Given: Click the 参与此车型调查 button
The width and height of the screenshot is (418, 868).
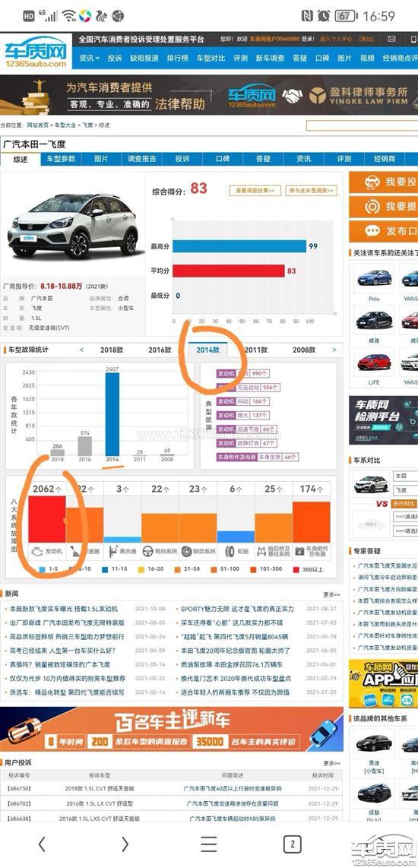Looking at the screenshot, I should point(311,191).
